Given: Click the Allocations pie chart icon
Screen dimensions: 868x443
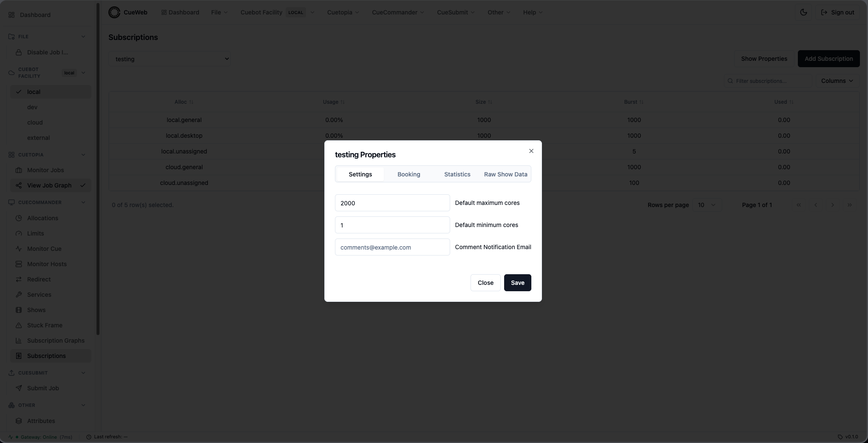Looking at the screenshot, I should (x=19, y=218).
